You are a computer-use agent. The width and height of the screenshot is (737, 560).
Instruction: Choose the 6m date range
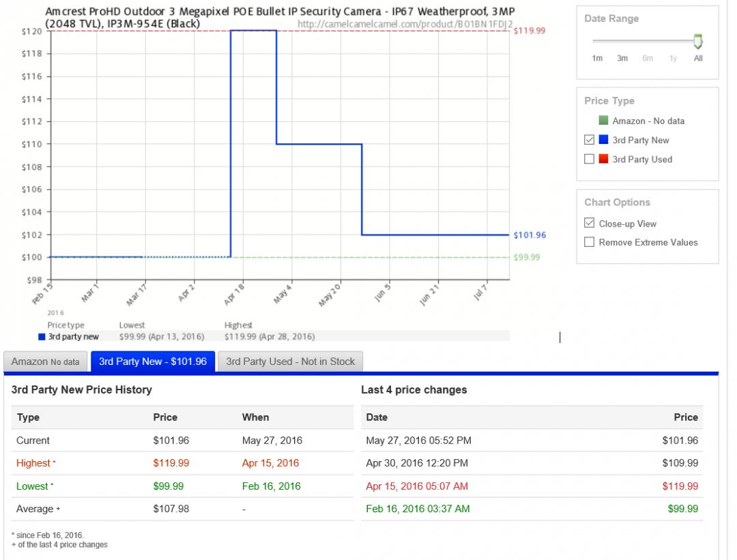coord(647,59)
